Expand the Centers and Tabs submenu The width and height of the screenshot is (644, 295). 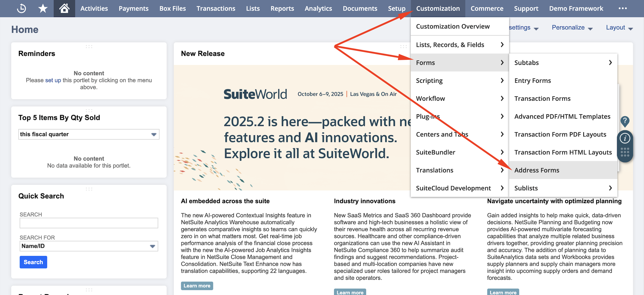[460, 134]
